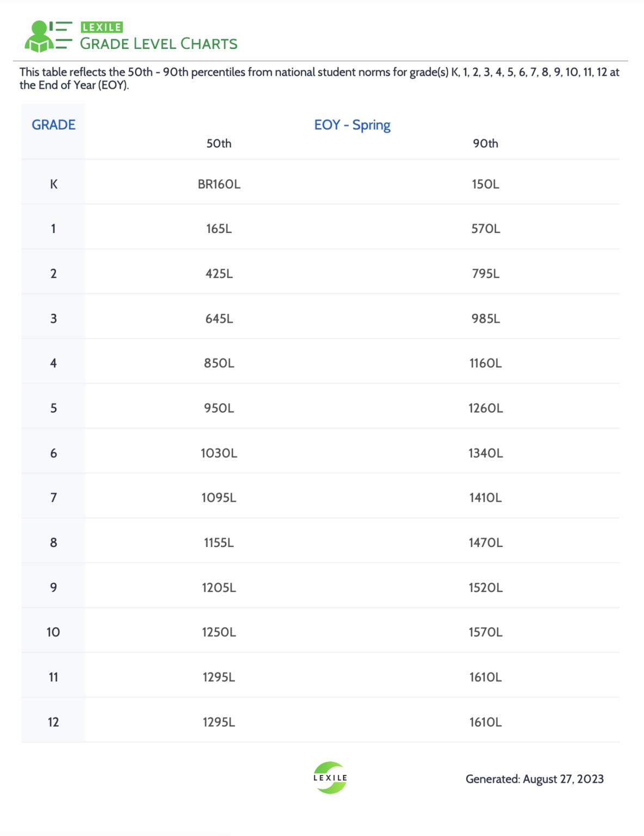The width and height of the screenshot is (644, 836).
Task: Select the 1340L value for grade 6
Action: coord(486,453)
